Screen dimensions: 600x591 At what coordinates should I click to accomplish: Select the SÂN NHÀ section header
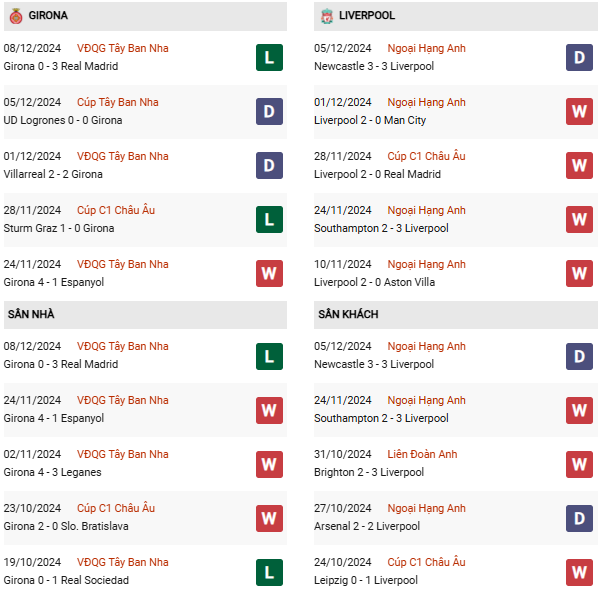click(x=31, y=314)
